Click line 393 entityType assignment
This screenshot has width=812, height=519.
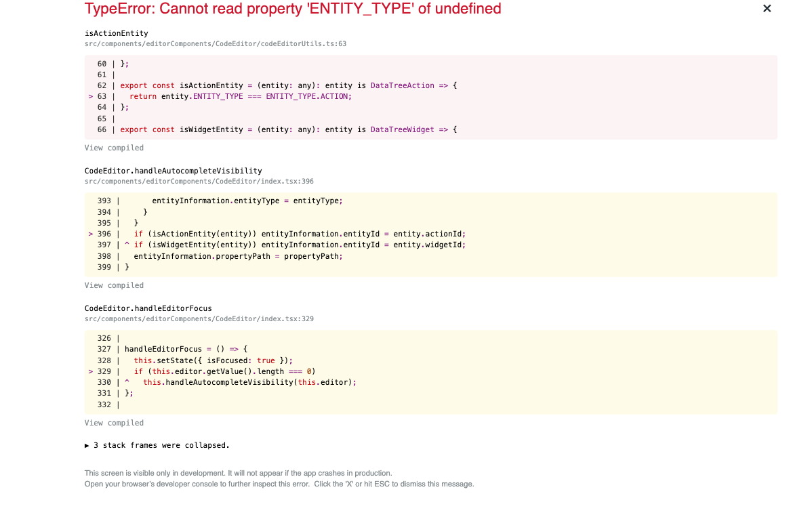tap(247, 201)
